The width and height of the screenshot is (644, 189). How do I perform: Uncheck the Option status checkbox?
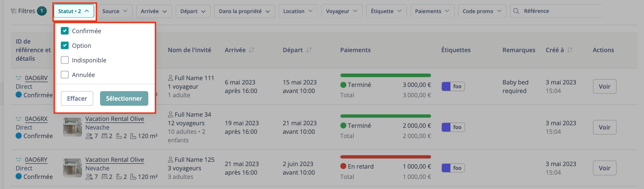[65, 45]
